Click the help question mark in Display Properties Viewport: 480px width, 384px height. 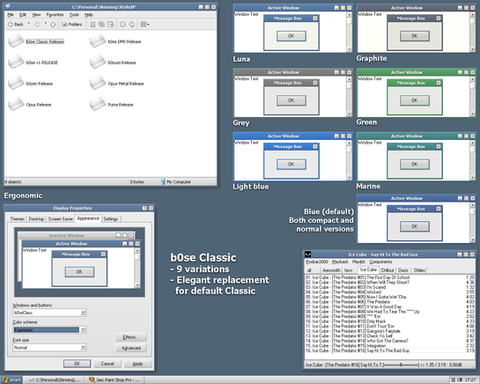pos(144,208)
